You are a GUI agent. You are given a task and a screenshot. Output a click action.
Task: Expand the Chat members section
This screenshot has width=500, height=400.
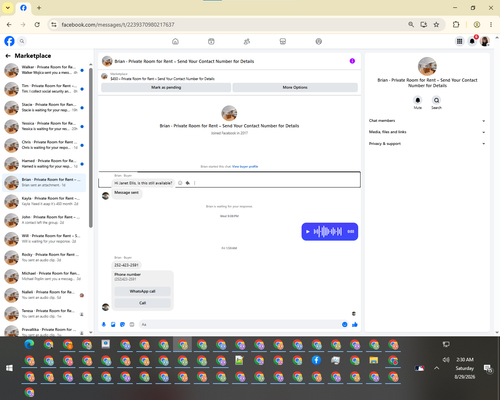427,121
